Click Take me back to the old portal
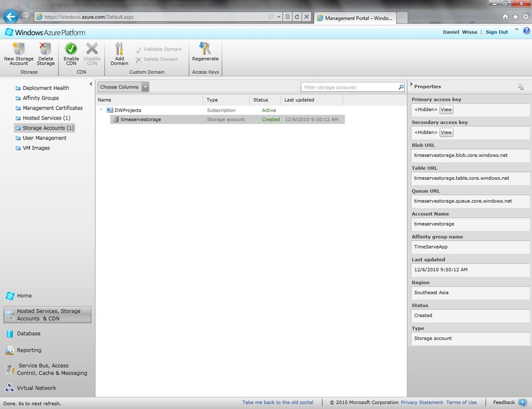 pos(277,403)
